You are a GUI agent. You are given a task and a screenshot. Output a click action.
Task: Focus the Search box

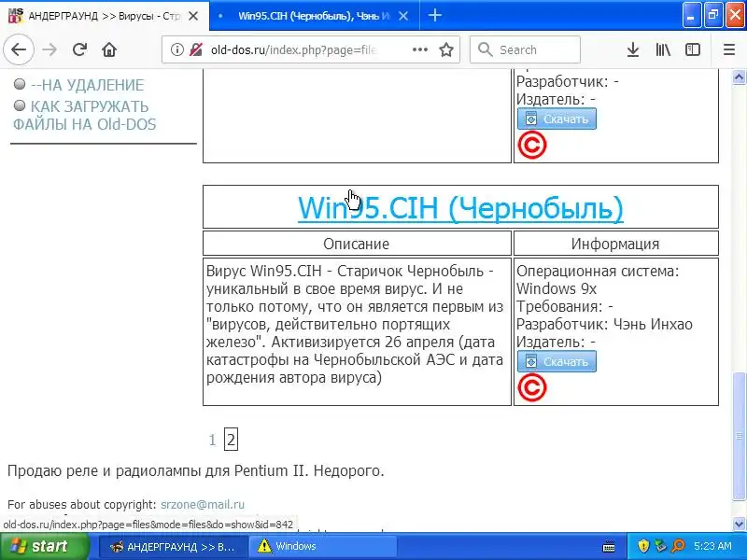tap(525, 49)
